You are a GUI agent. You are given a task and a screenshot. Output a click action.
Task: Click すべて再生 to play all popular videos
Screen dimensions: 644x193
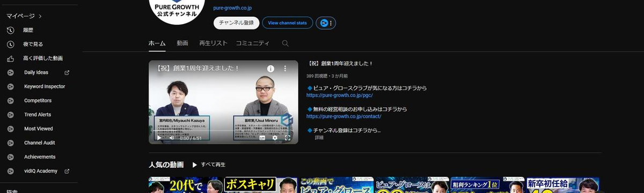pyautogui.click(x=209, y=165)
